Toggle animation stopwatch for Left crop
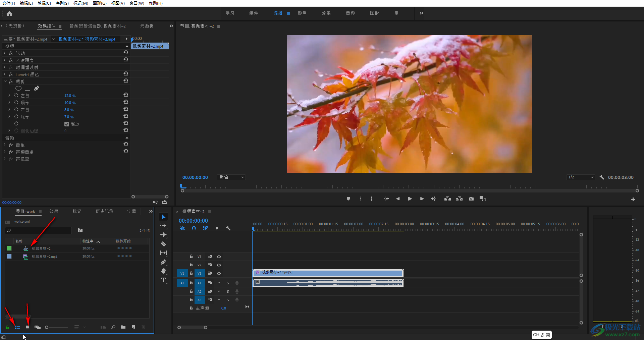The height and width of the screenshot is (340, 644). coord(16,96)
